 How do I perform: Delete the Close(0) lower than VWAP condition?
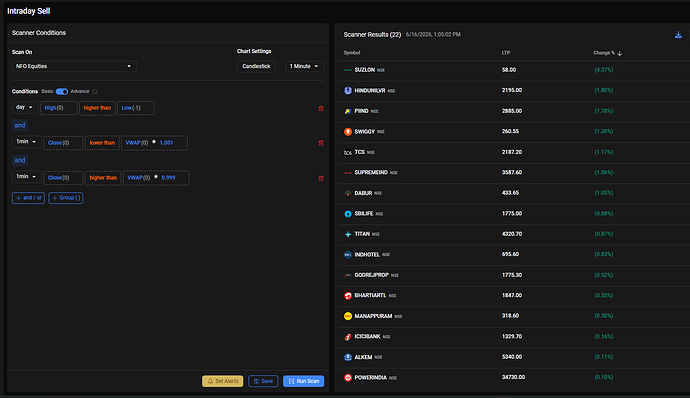[x=321, y=143]
